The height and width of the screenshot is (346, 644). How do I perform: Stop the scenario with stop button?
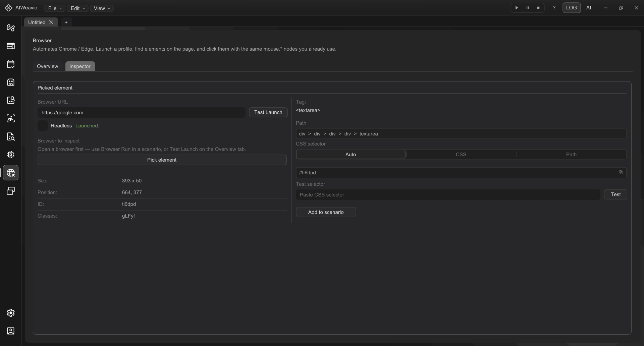[538, 8]
